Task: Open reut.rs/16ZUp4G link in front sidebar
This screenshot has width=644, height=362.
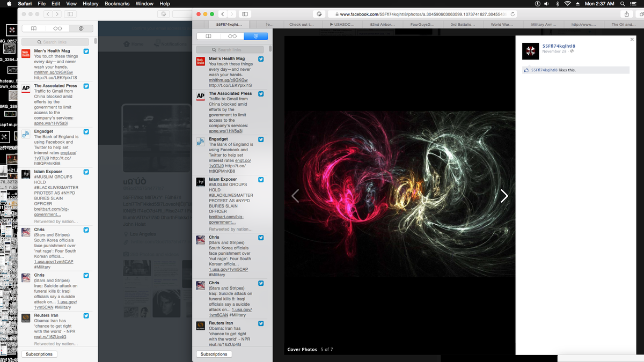Action: 225,344
